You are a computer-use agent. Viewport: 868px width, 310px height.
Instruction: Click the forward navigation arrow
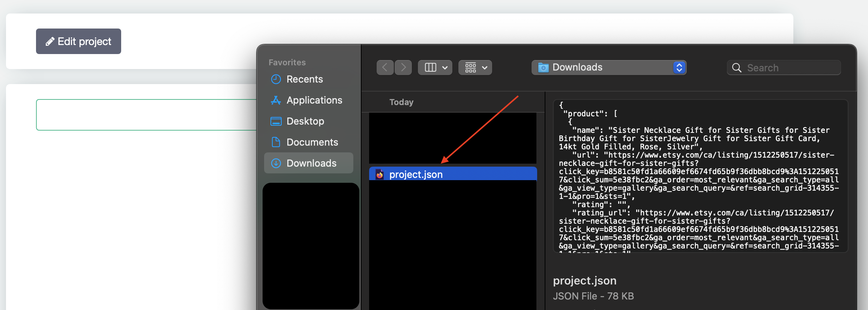coord(403,68)
